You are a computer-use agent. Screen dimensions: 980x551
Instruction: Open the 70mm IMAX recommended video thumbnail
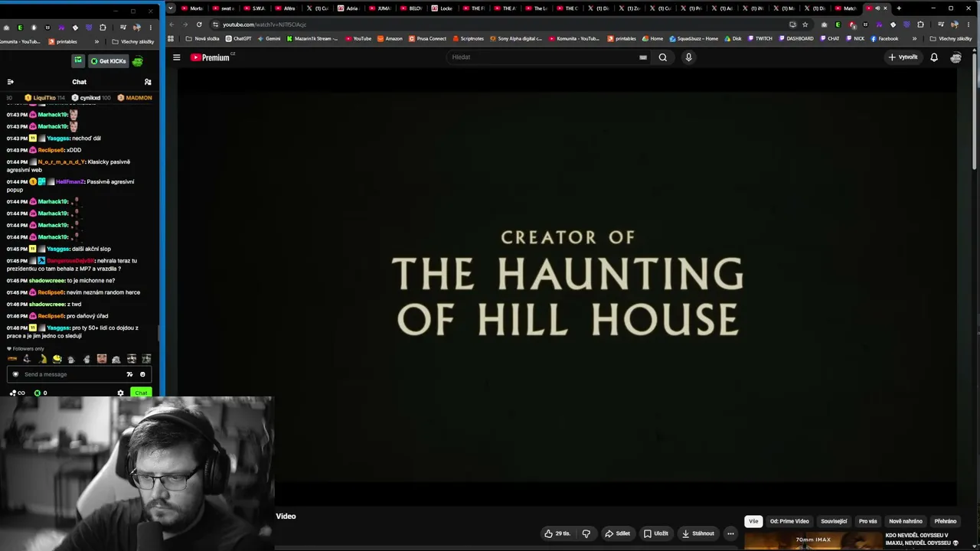[x=813, y=541]
